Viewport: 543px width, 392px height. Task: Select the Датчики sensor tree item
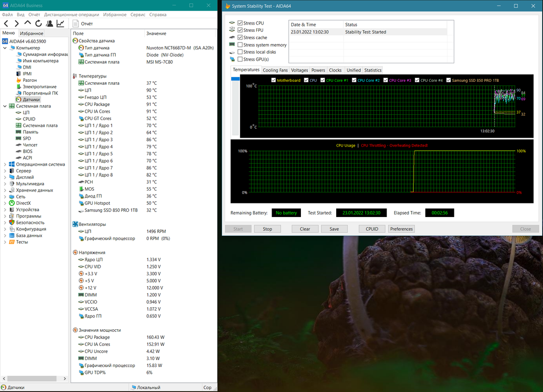click(28, 99)
